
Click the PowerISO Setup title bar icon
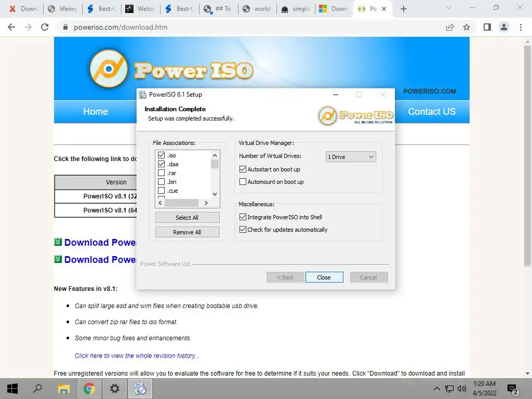tap(142, 95)
